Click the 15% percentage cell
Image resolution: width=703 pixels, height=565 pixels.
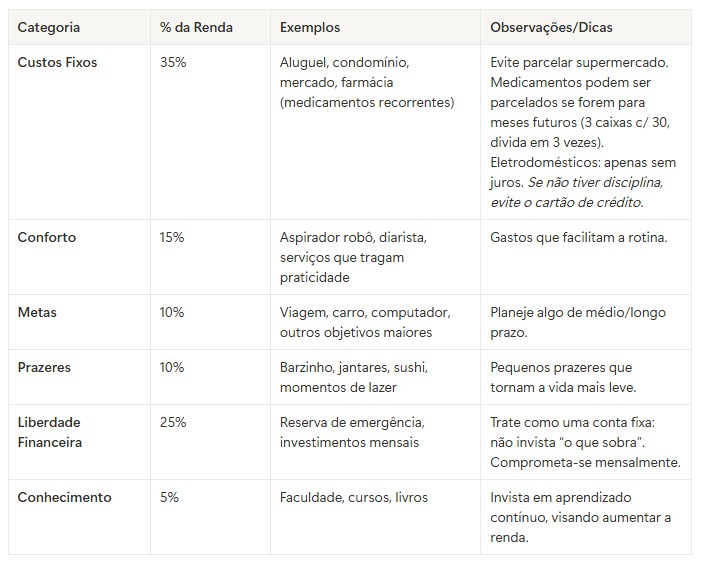point(173,237)
